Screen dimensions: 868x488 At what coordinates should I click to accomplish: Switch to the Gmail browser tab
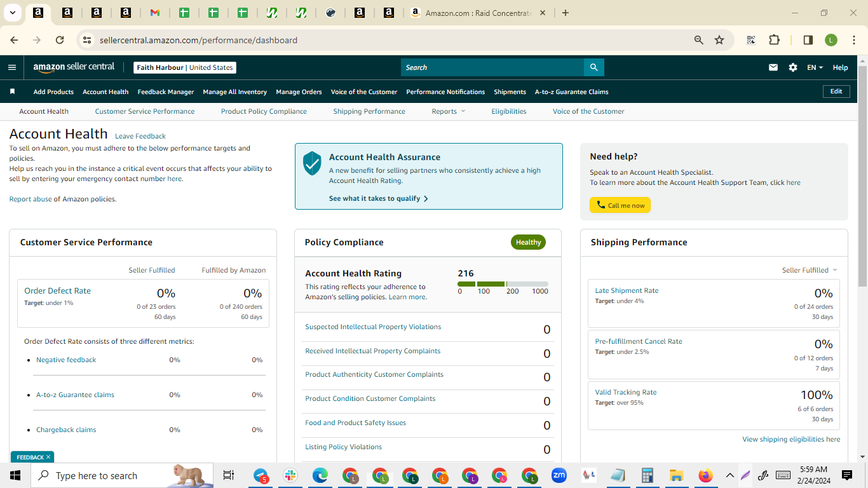(x=155, y=13)
